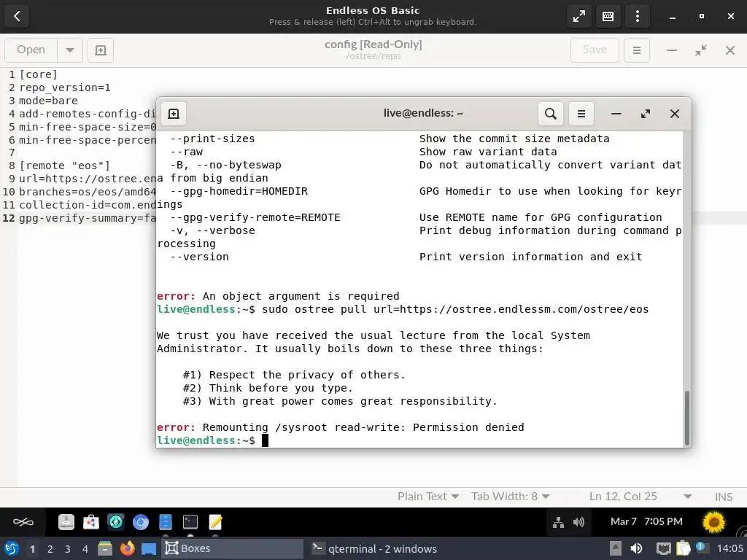Open the Mar 7 7:05 PM clock
This screenshot has width=747, height=560.
click(646, 522)
